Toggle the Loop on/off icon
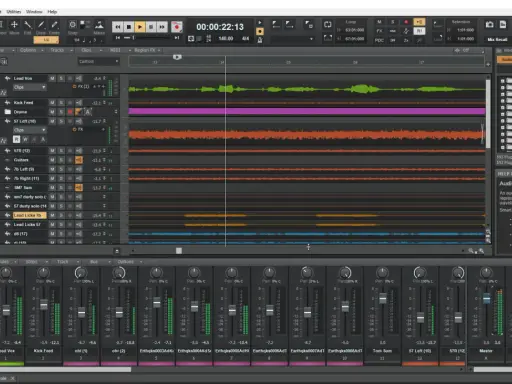 pos(327,24)
